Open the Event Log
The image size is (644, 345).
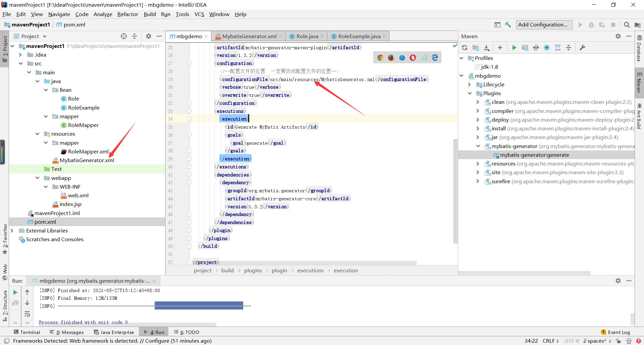(615, 332)
